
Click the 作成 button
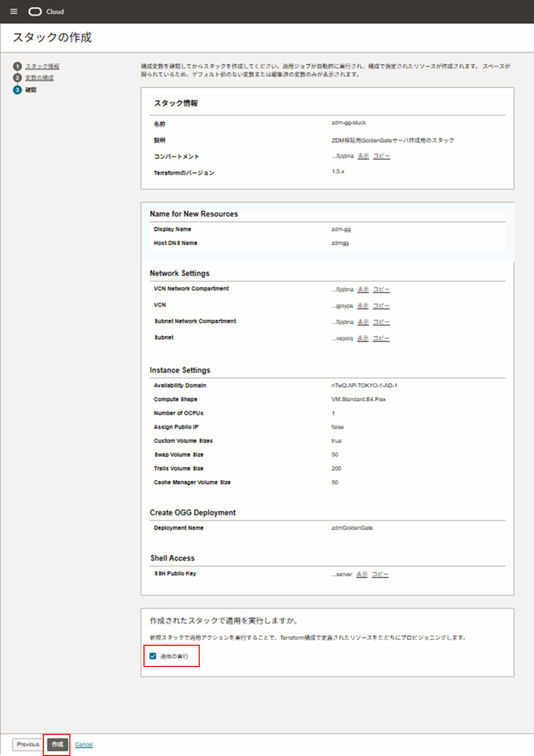click(x=57, y=745)
